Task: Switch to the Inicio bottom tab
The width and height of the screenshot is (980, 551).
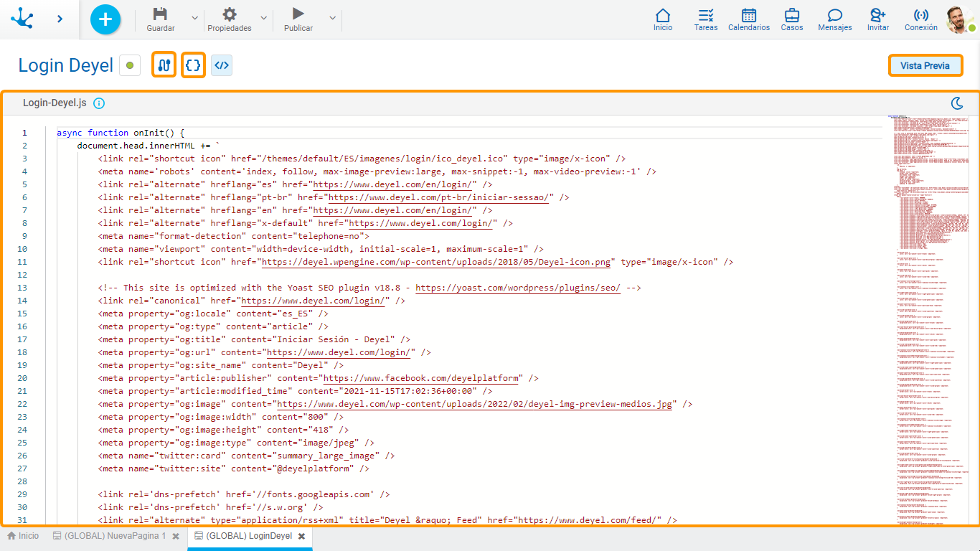Action: [x=23, y=536]
